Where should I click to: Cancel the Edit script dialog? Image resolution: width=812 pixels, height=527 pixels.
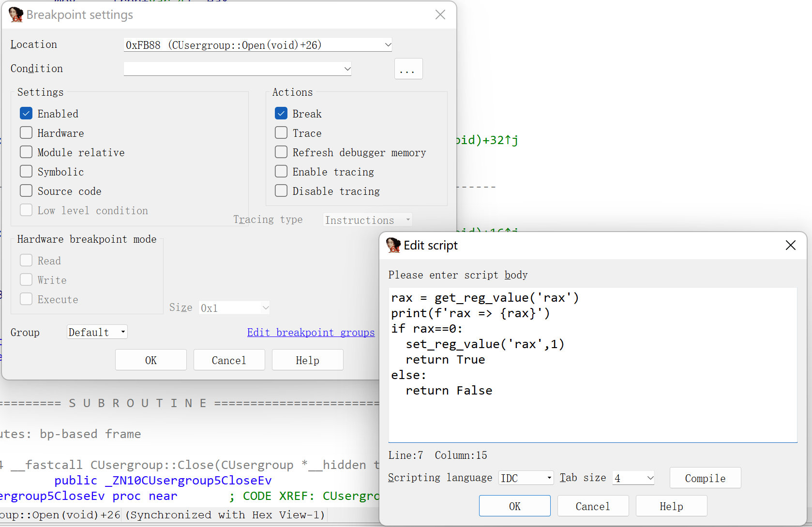pyautogui.click(x=593, y=506)
